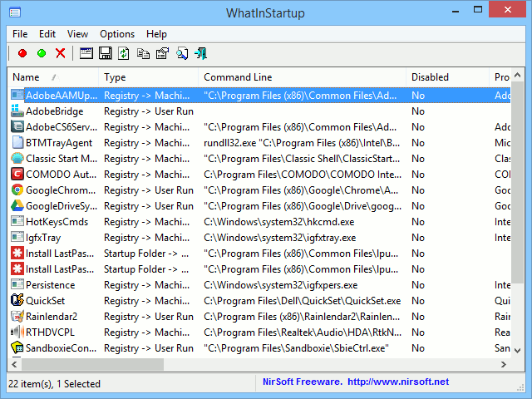
Task: Click the vertical scrollbar up arrow
Action: click(x=517, y=75)
